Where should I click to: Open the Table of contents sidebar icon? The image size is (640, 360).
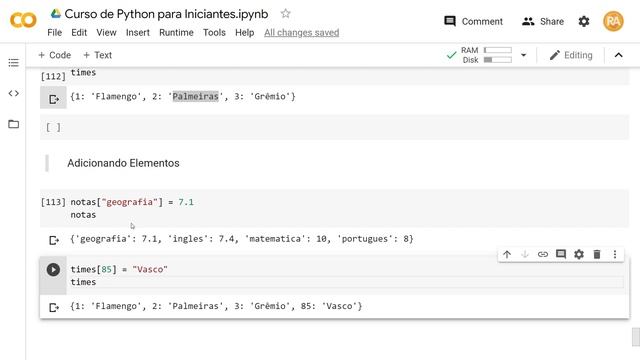point(13,62)
